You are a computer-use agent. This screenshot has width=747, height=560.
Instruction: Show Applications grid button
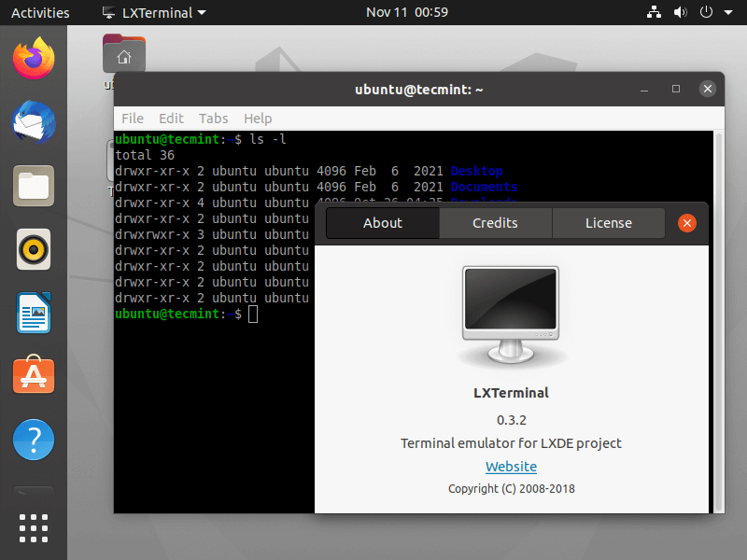(34, 528)
